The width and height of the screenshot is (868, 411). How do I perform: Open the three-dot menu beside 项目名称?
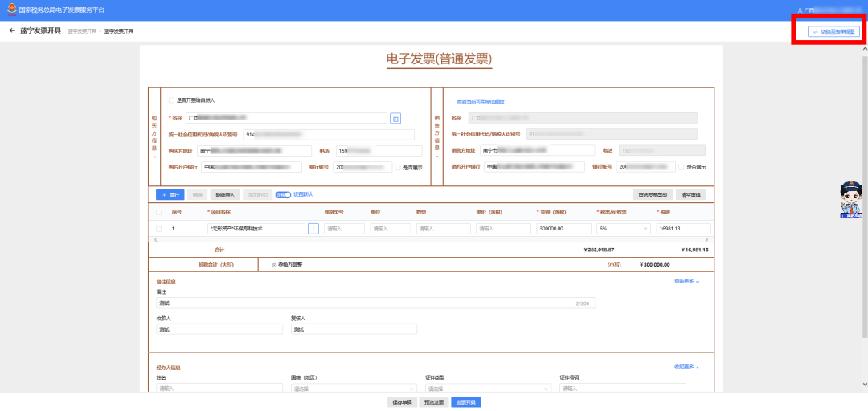pyautogui.click(x=313, y=229)
